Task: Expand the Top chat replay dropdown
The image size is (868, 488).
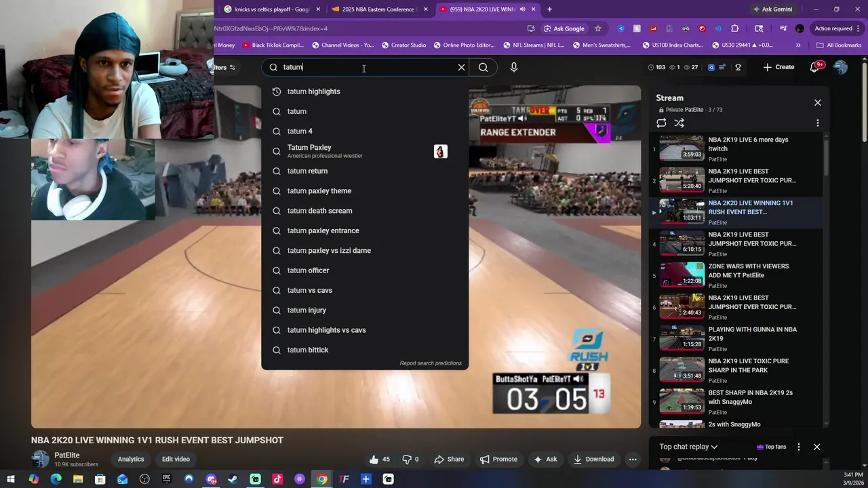Action: [x=688, y=447]
